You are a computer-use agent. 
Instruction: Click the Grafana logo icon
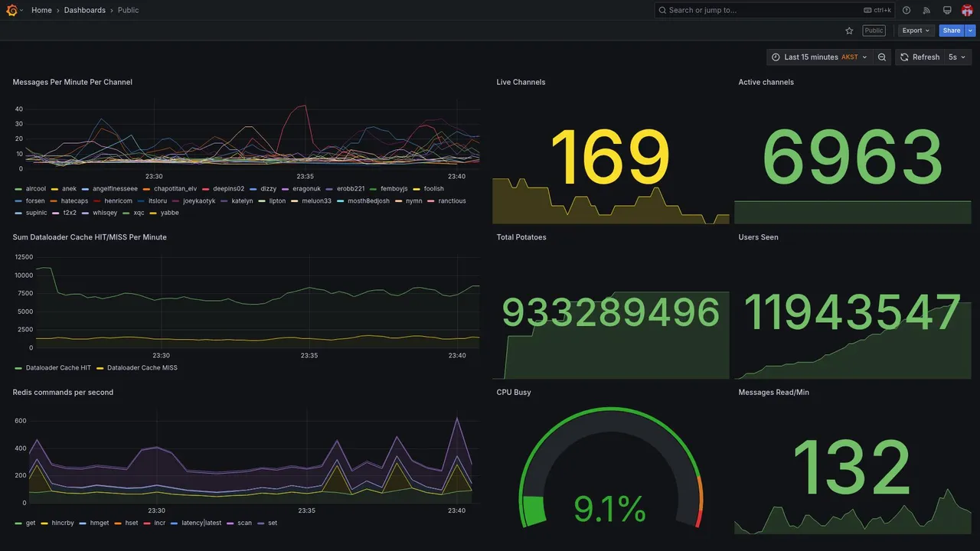coord(11,10)
